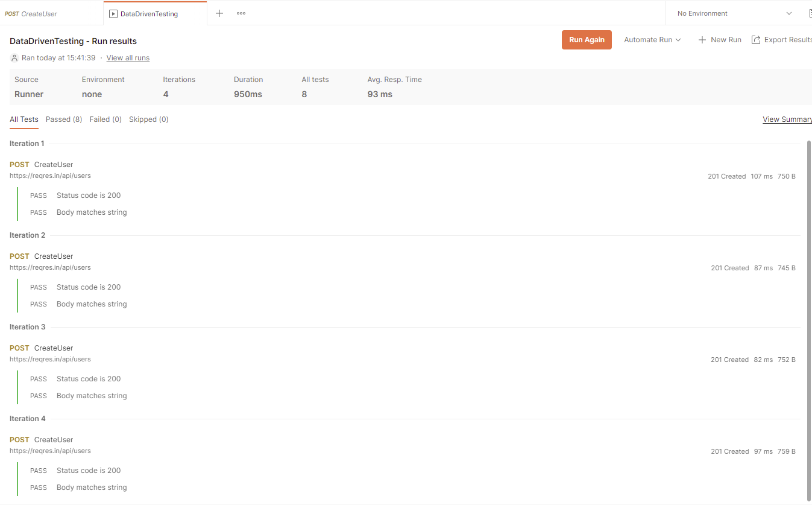Select the Failed (0) filter tab
The height and width of the screenshot is (505, 812).
pos(105,119)
